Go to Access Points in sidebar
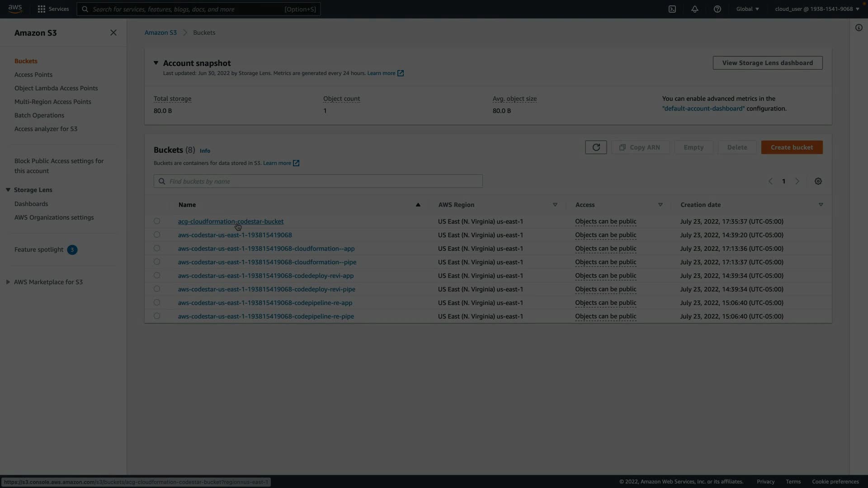Image resolution: width=868 pixels, height=488 pixels. (x=33, y=75)
